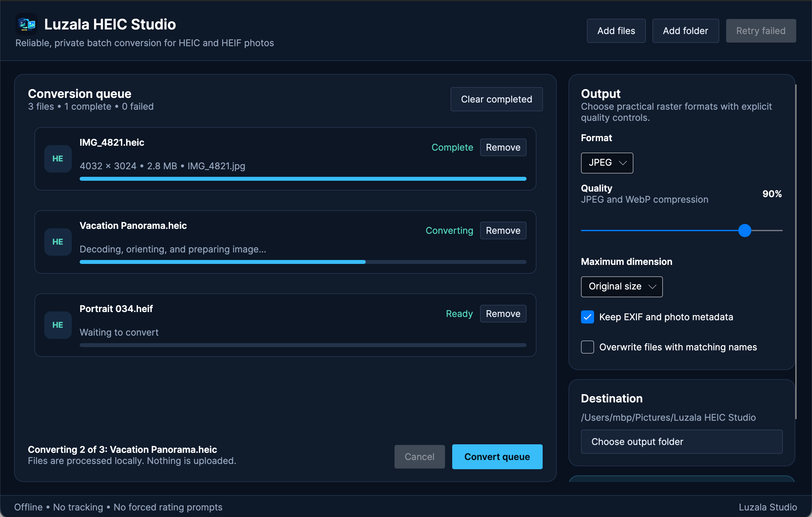Screen dimensions: 812x517
Task: Click '4032 × 3024 • 2.8 MB • IMG_4821.jpg' details
Action: (x=162, y=166)
